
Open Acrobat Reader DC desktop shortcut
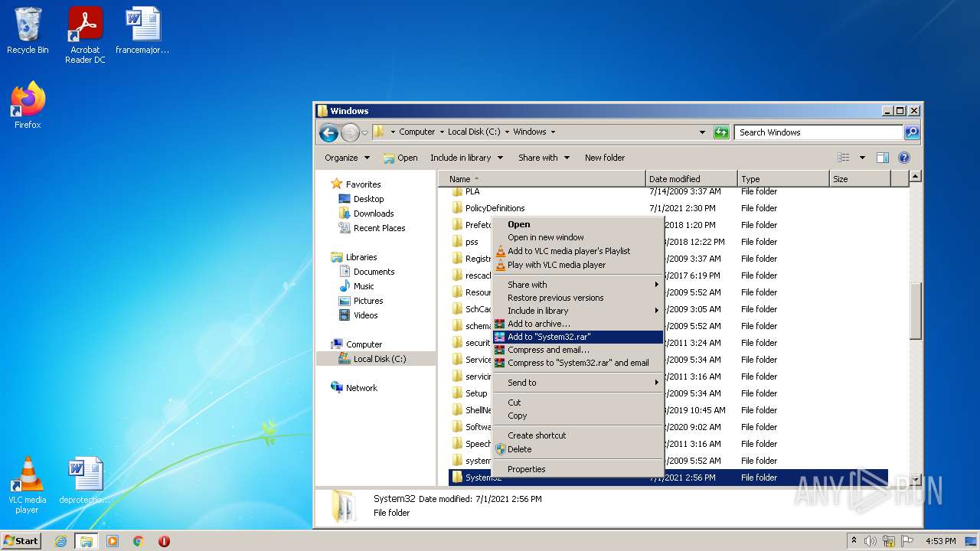85,35
